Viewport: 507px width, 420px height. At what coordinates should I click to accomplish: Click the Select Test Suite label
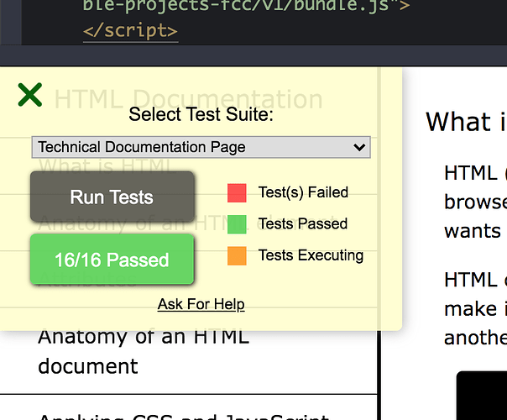(x=201, y=114)
